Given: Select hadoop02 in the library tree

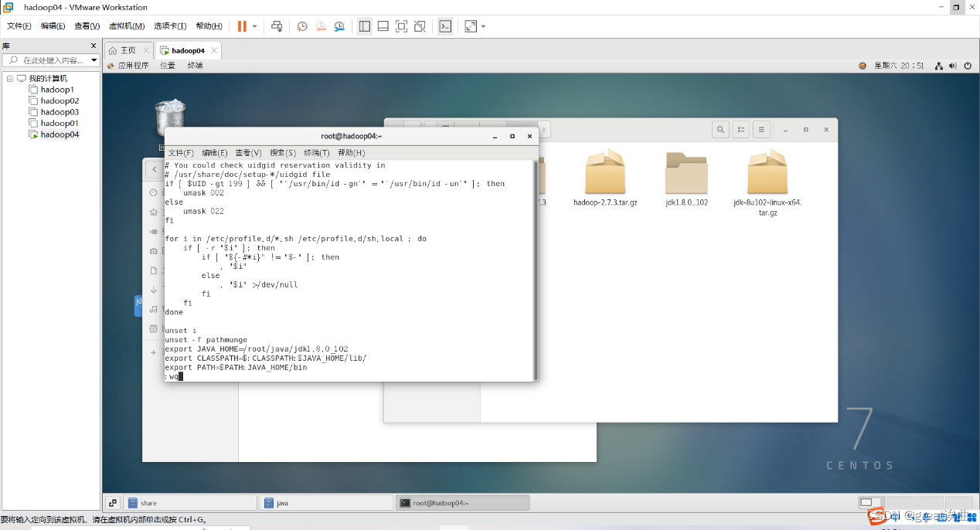Looking at the screenshot, I should pyautogui.click(x=60, y=100).
